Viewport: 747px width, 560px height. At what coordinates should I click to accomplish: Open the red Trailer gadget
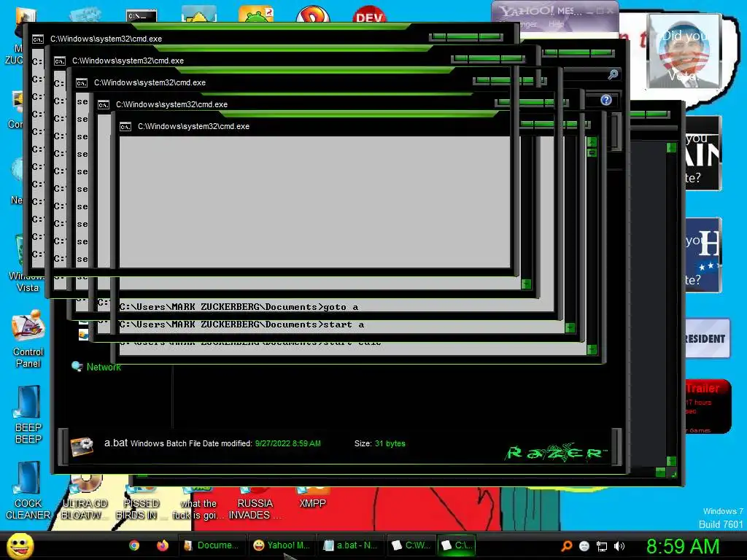[x=708, y=406]
